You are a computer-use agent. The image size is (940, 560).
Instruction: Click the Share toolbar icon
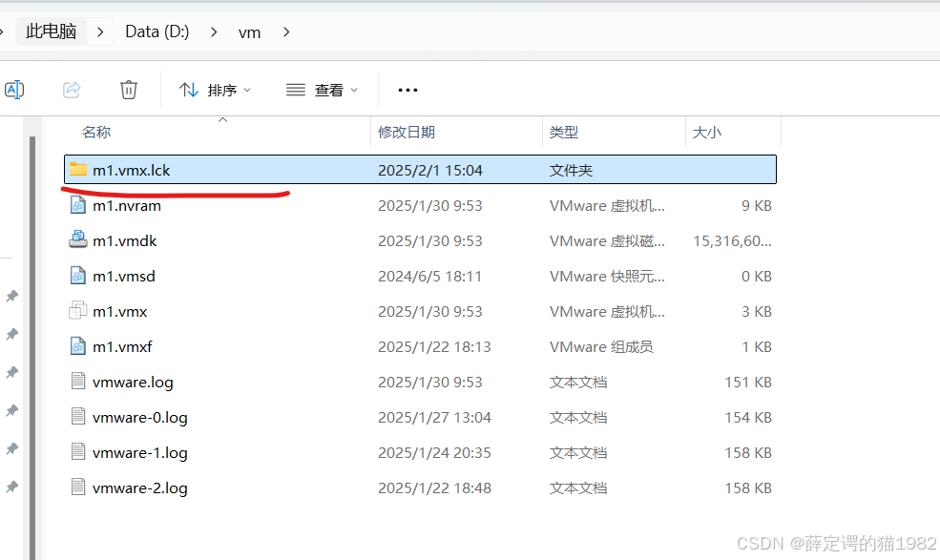[72, 90]
